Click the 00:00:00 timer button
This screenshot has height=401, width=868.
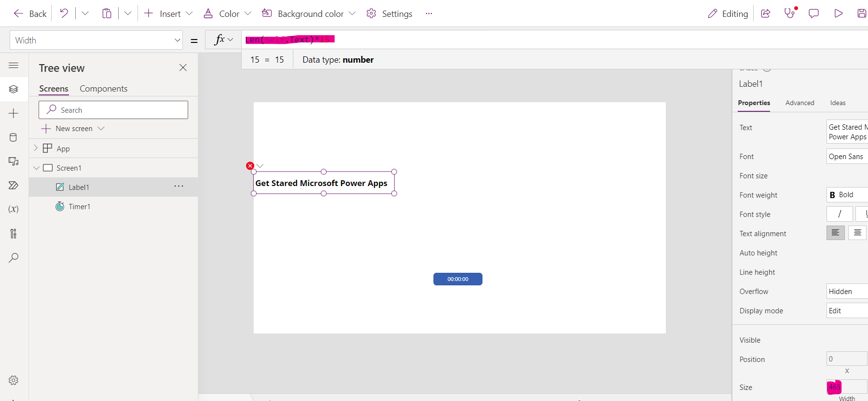458,279
